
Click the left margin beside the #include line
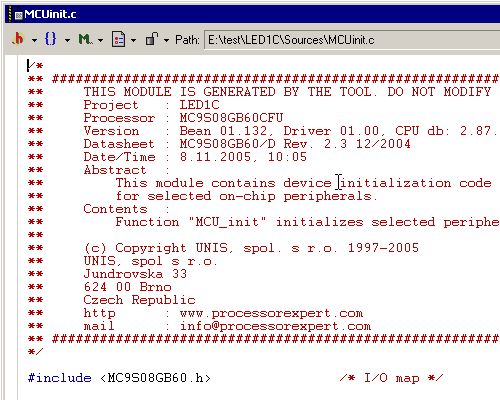pyautogui.click(x=11, y=378)
